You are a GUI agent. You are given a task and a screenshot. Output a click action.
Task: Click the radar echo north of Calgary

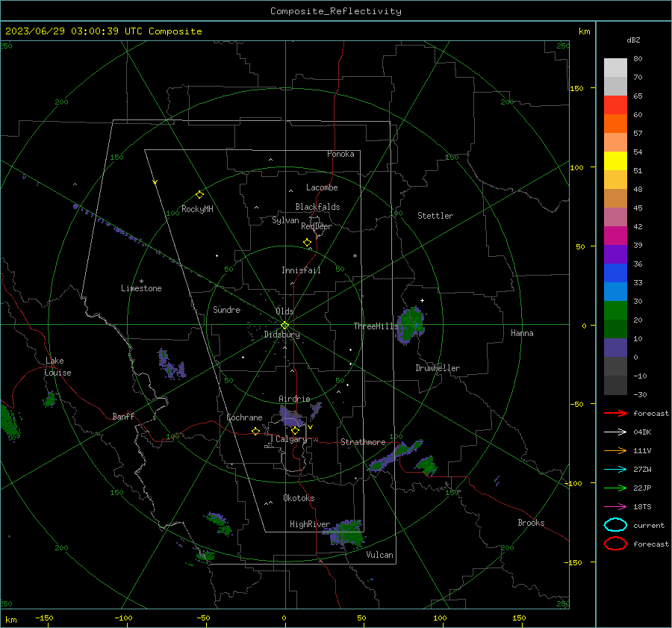point(292,417)
